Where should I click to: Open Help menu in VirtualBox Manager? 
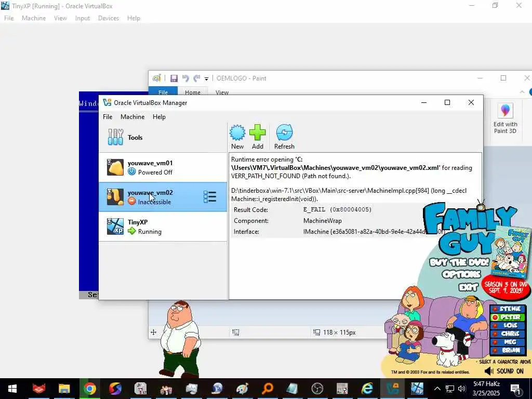159,117
